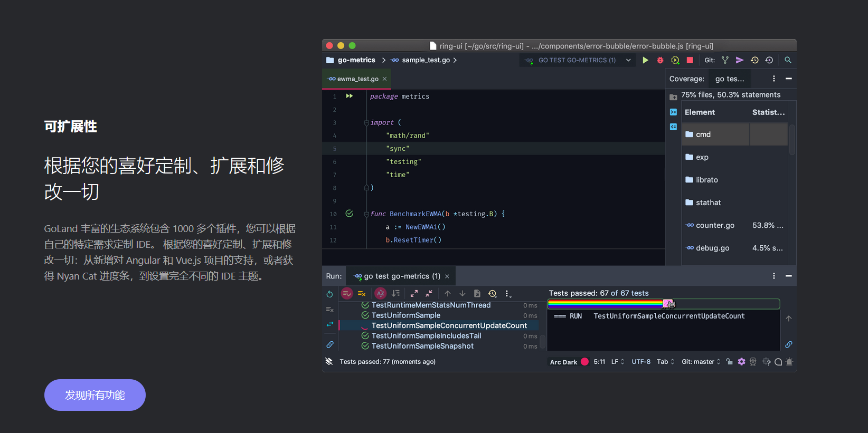
Task: Click the flatten packages icon in Coverage
Action: click(x=673, y=112)
